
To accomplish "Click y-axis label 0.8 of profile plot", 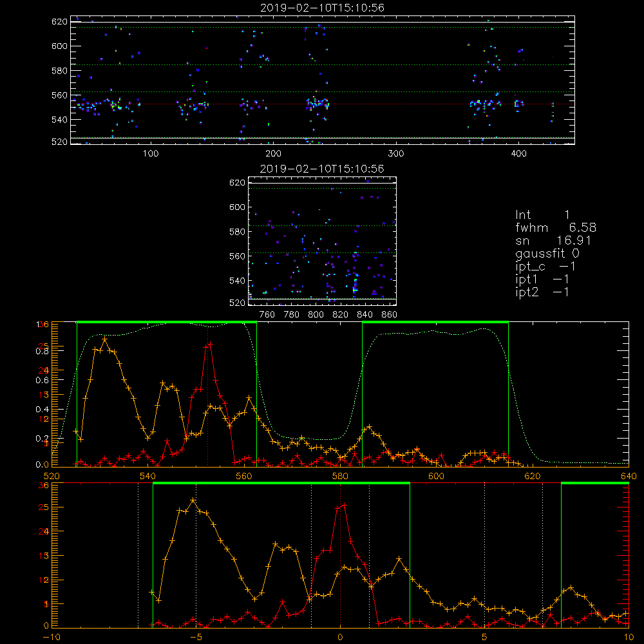I will click(43, 351).
